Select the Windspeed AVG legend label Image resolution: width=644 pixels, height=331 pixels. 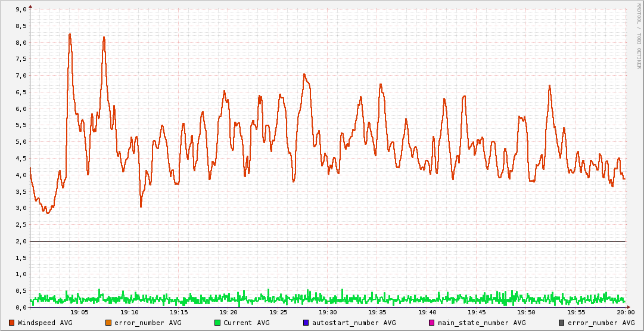tap(45, 323)
